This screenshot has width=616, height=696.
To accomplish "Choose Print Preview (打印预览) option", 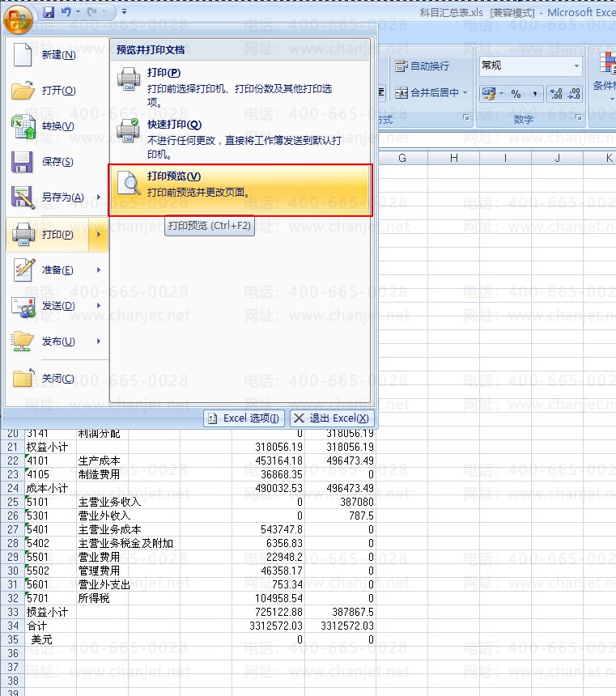I will [240, 190].
